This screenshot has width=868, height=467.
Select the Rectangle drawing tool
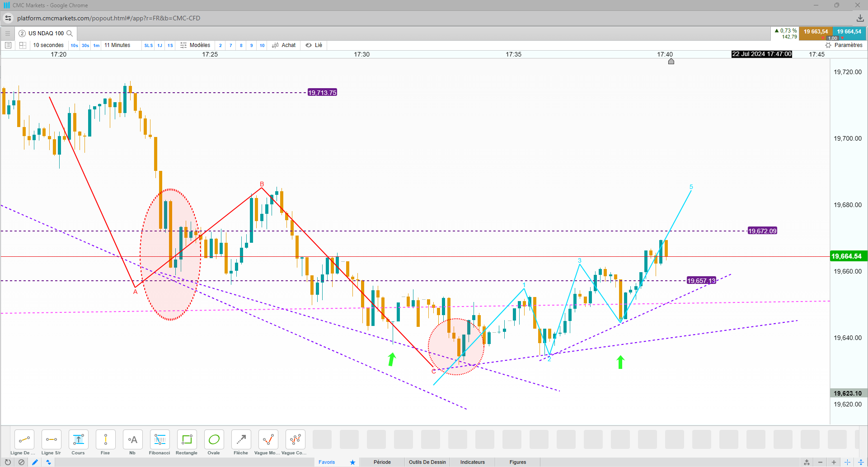click(187, 439)
